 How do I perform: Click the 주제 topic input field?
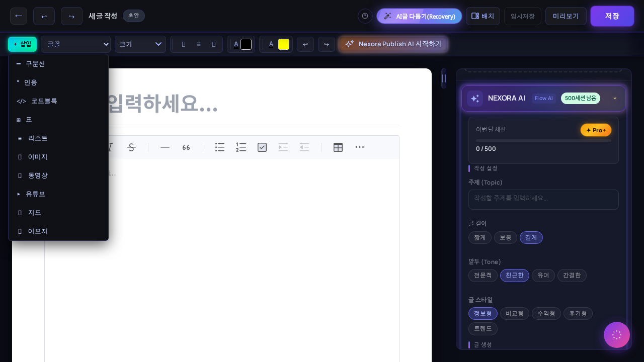pyautogui.click(x=543, y=200)
